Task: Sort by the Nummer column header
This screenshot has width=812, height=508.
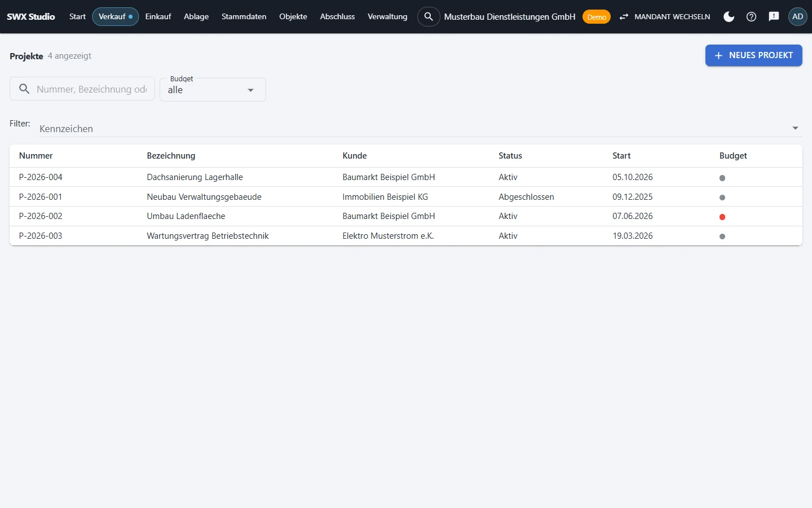Action: [36, 156]
